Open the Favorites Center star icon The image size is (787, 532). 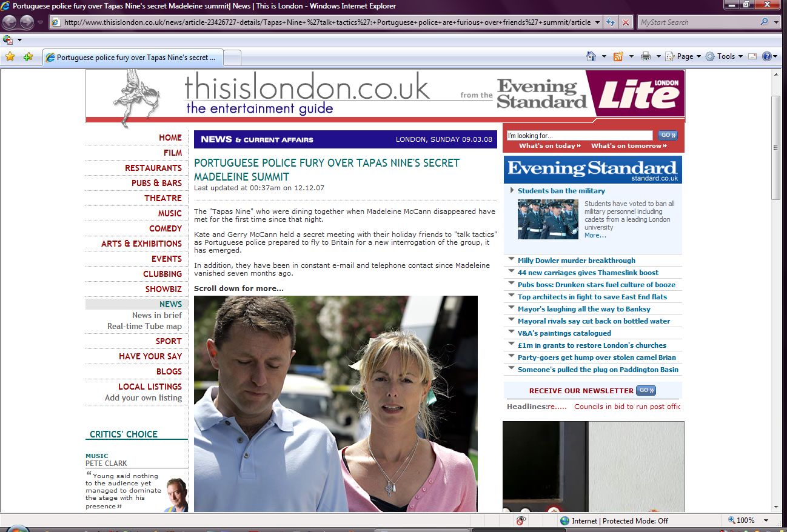(x=10, y=57)
